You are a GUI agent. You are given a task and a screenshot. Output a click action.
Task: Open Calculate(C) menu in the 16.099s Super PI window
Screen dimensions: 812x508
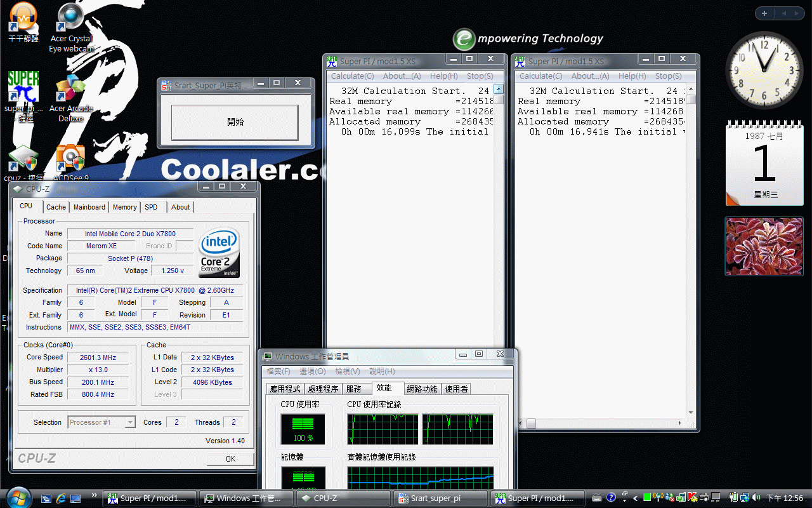pyautogui.click(x=353, y=76)
